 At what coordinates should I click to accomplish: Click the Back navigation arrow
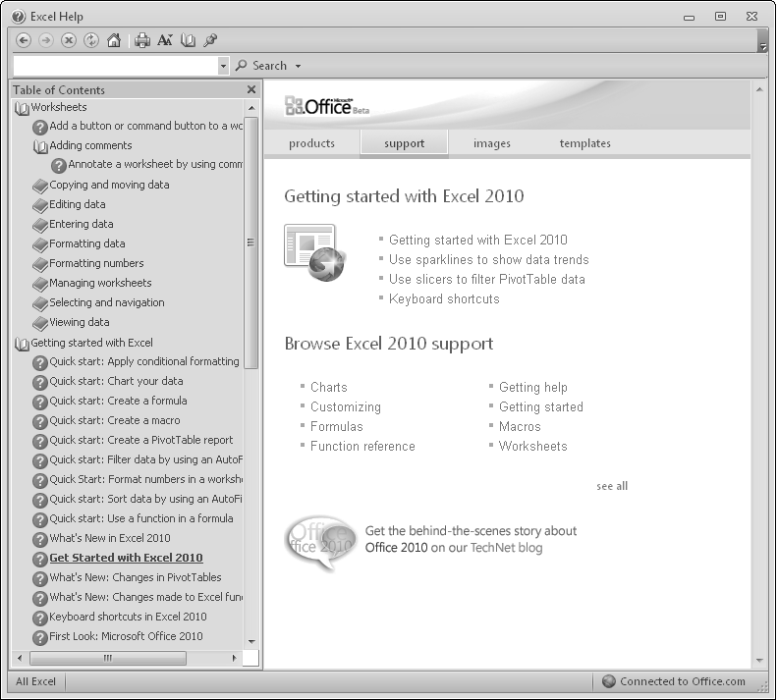(24, 40)
